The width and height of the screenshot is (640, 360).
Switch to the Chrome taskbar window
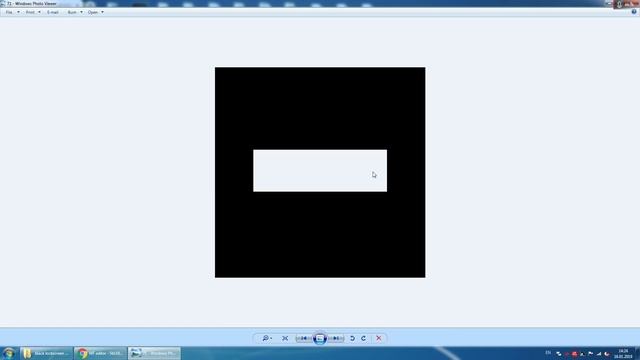click(100, 353)
